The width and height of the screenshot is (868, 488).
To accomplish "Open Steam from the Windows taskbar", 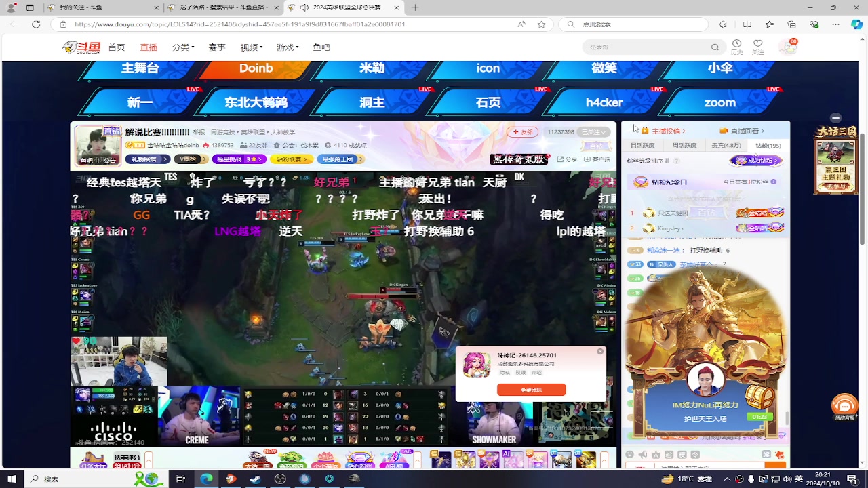I will [x=255, y=479].
